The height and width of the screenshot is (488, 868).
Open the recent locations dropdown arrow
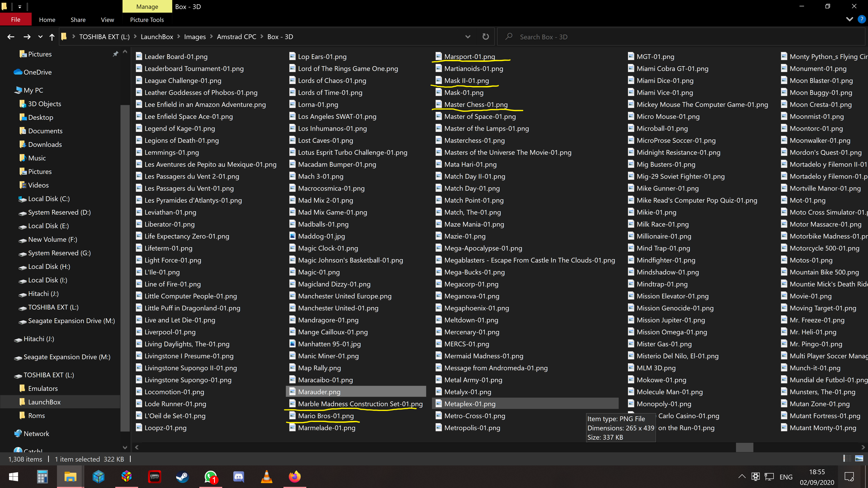tap(40, 37)
